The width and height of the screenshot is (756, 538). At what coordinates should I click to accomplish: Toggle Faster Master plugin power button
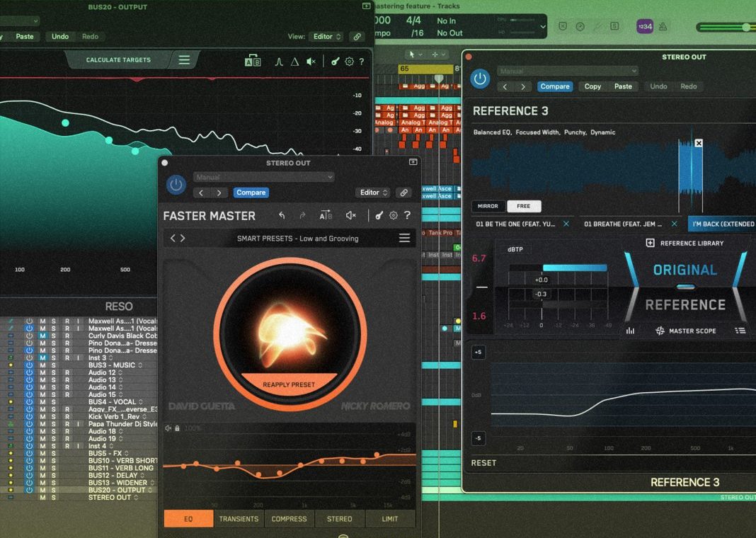176,185
